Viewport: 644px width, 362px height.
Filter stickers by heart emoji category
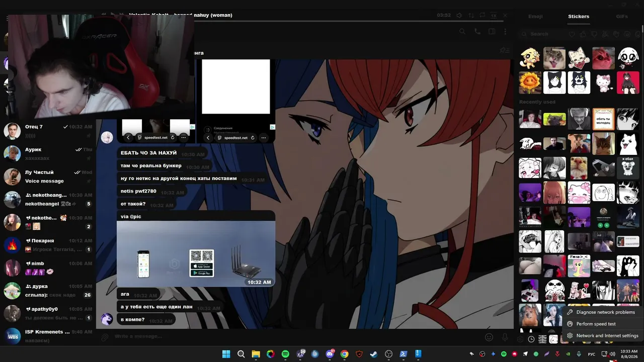(572, 34)
